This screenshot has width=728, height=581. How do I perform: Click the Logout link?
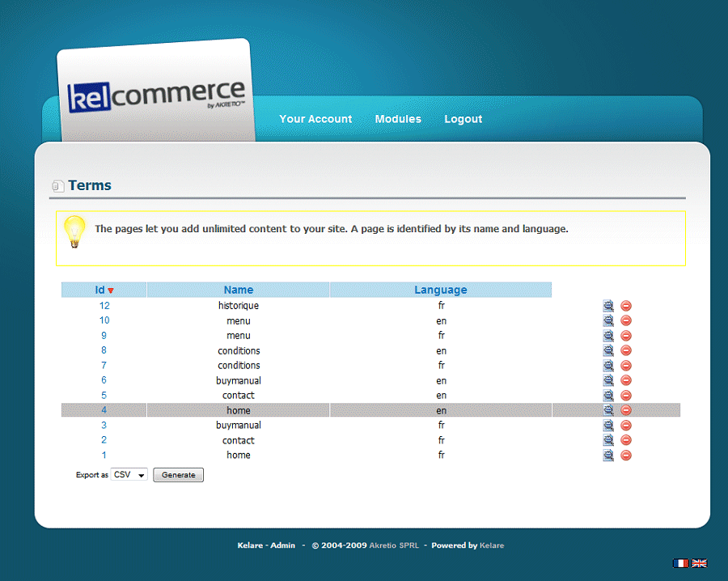(463, 119)
